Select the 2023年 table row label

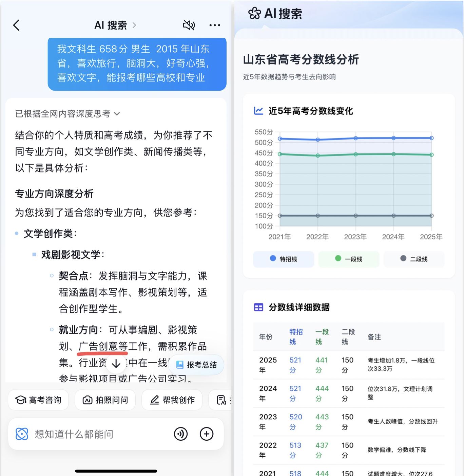tap(268, 421)
